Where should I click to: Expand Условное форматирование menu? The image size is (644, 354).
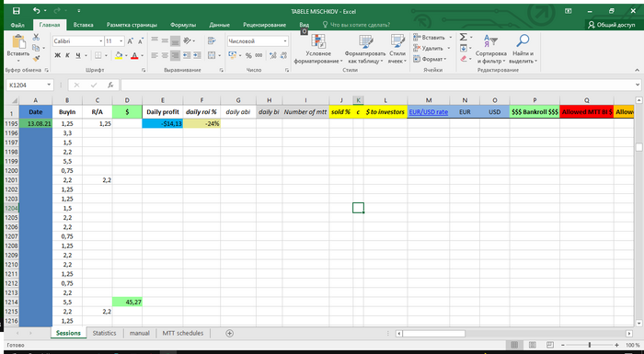(x=318, y=50)
